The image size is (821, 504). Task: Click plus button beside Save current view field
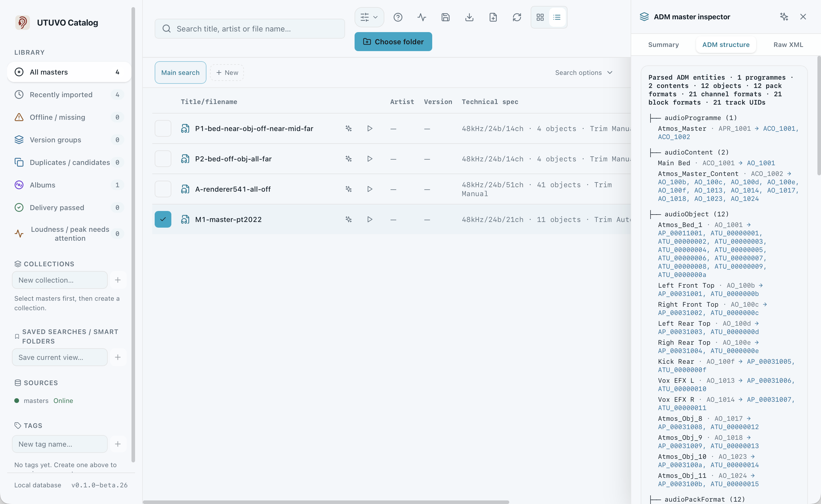pos(118,357)
